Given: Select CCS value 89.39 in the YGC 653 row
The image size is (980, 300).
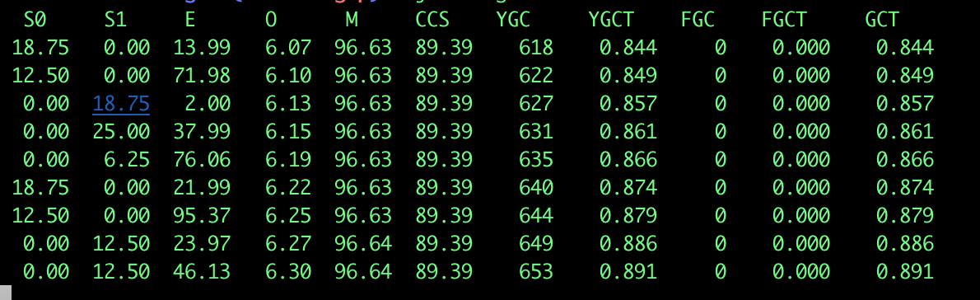Looking at the screenshot, I should click(x=444, y=271).
